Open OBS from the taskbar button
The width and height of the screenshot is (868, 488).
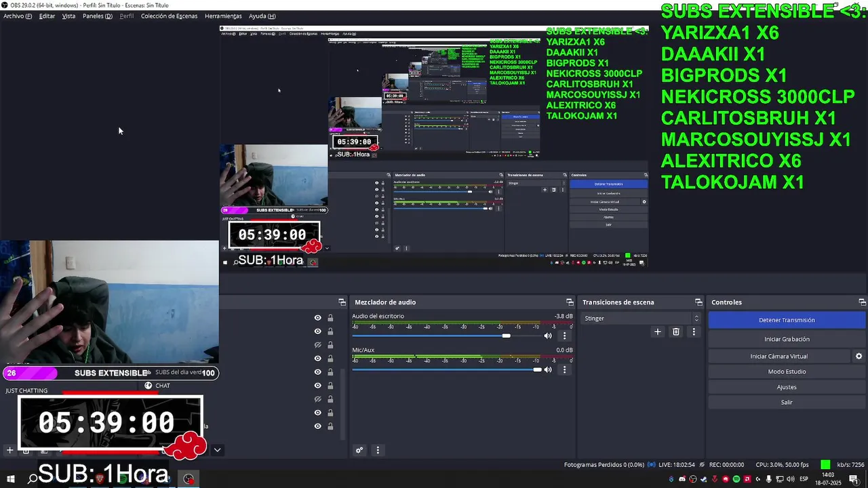click(x=189, y=479)
